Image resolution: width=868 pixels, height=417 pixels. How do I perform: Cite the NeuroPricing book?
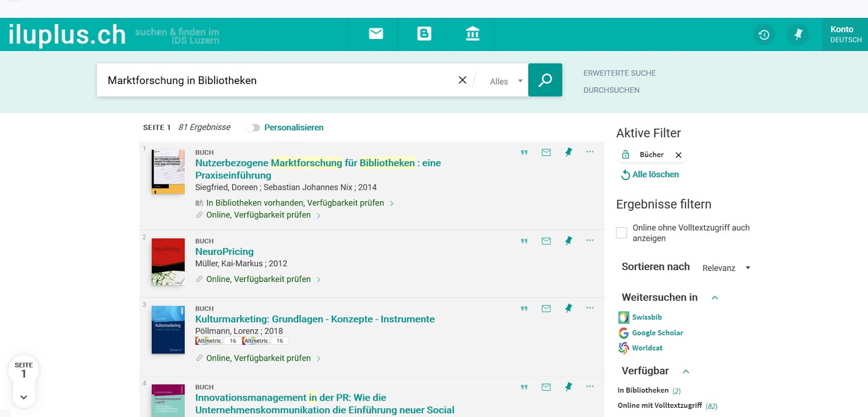coord(524,241)
